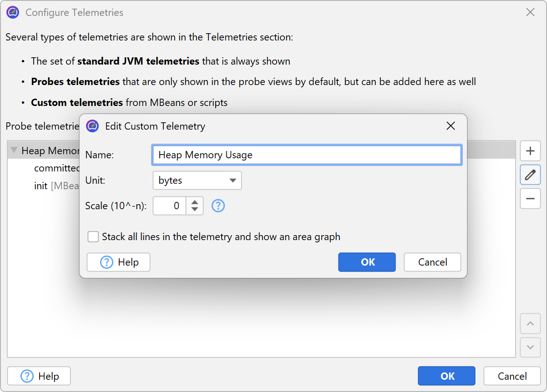This screenshot has width=547, height=392.
Task: Click the move up arrow button
Action: coord(530,324)
